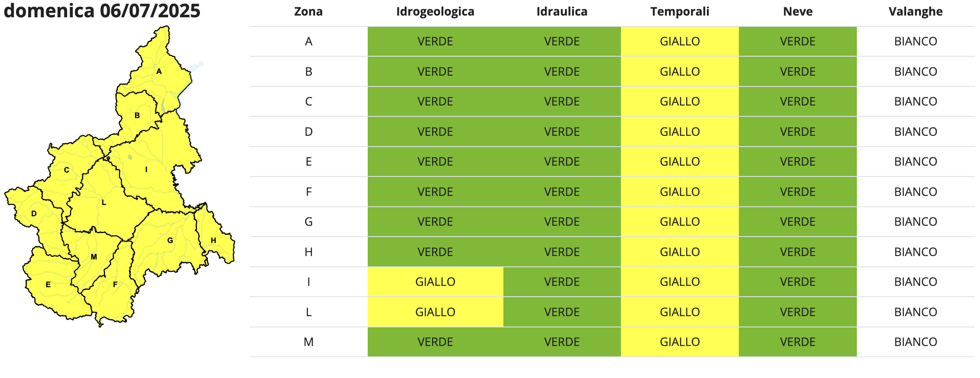980x378 pixels.
Task: Click zone H region on map
Action: click(x=213, y=240)
